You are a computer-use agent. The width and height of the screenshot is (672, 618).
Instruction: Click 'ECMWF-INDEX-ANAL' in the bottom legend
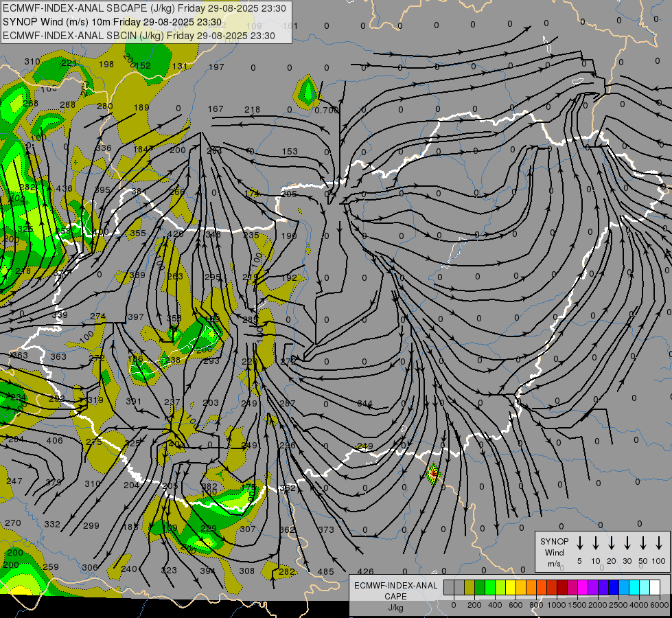pyautogui.click(x=395, y=586)
